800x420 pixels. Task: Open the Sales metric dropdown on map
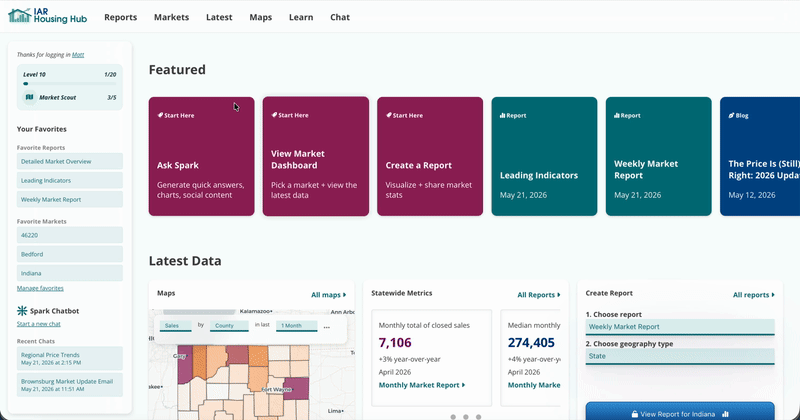(x=176, y=326)
